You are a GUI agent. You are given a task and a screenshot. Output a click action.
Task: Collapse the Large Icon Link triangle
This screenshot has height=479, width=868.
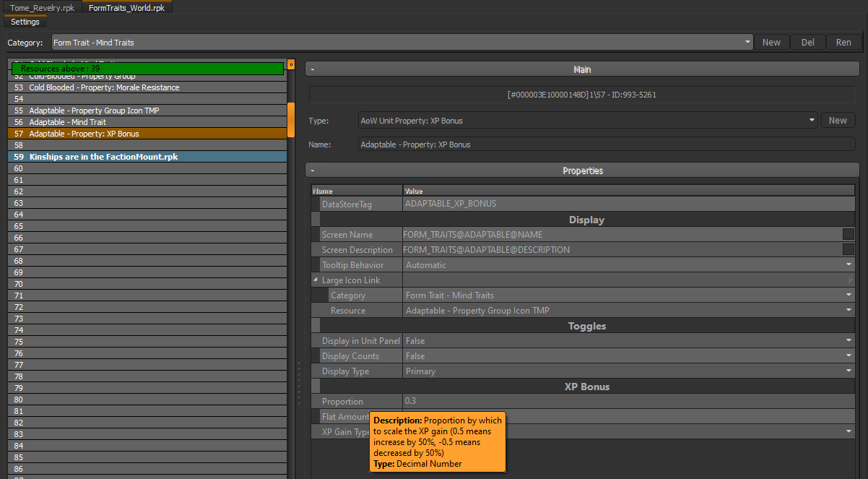pos(315,280)
